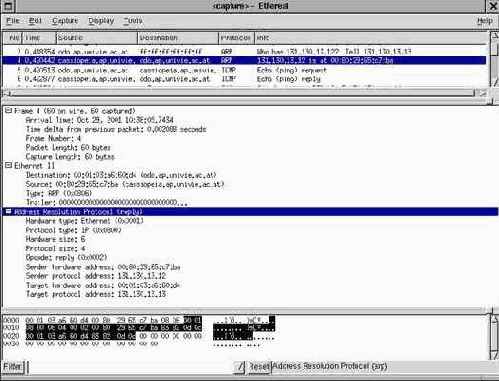Open the Edit menu
This screenshot has width=499, height=381.
(x=35, y=21)
